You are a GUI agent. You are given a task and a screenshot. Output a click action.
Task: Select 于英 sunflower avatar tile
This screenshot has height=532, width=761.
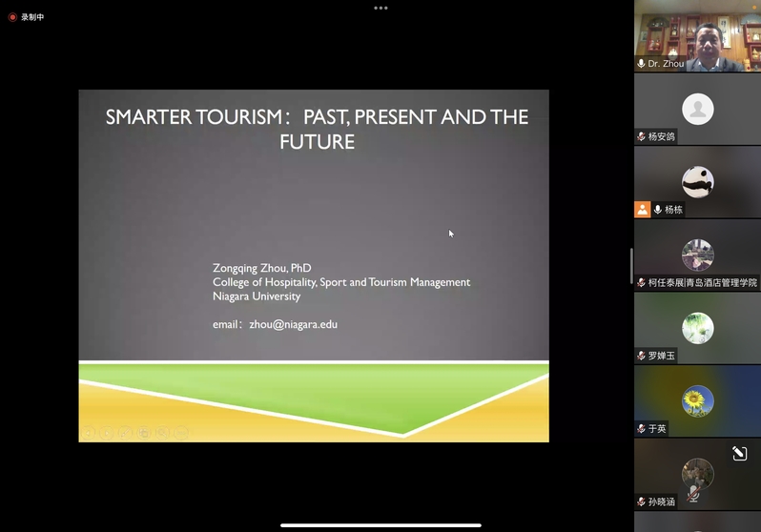pyautogui.click(x=697, y=400)
